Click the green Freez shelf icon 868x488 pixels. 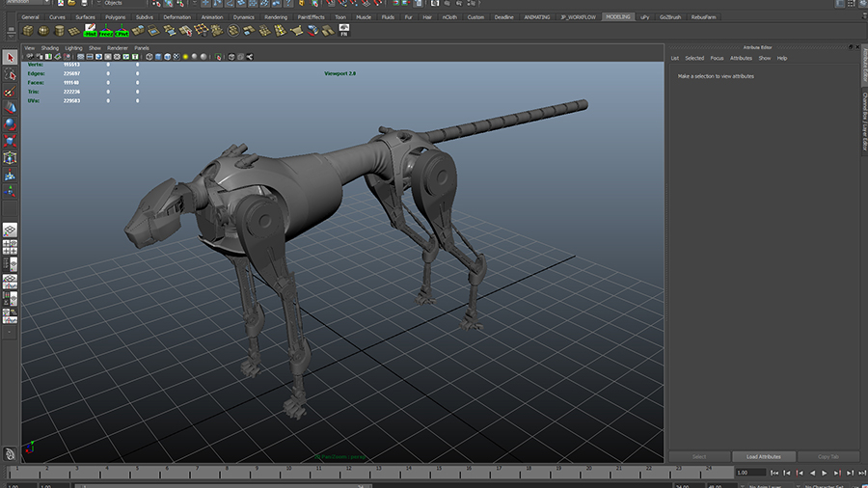coord(106,31)
